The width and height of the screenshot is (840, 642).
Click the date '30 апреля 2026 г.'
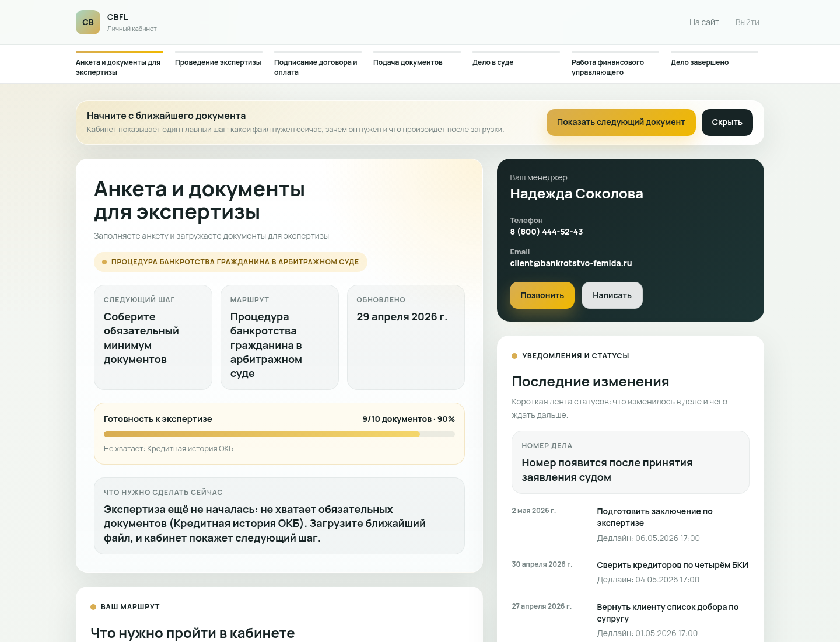click(542, 564)
